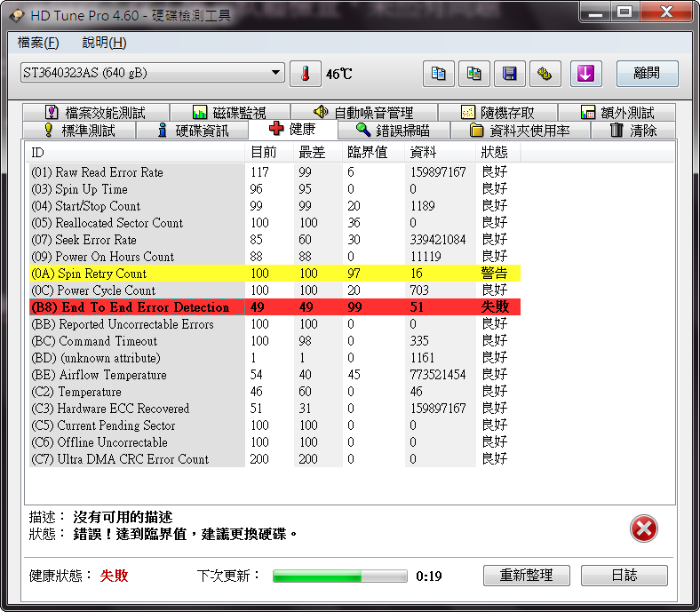Open the drive selection dropdown ST3640323AS
Viewport: 700px width, 612px height.
152,73
